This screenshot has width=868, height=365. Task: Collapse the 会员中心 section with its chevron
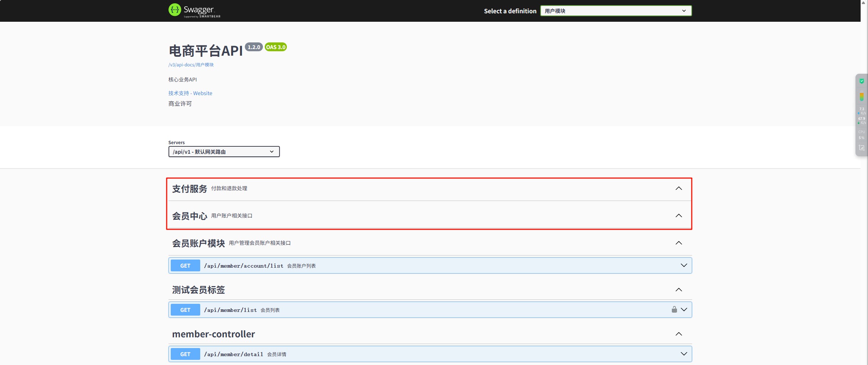click(x=678, y=216)
